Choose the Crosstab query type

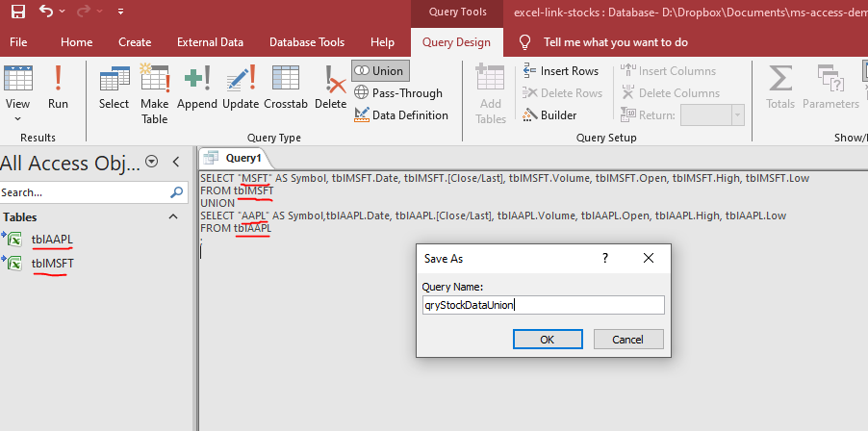[x=286, y=88]
